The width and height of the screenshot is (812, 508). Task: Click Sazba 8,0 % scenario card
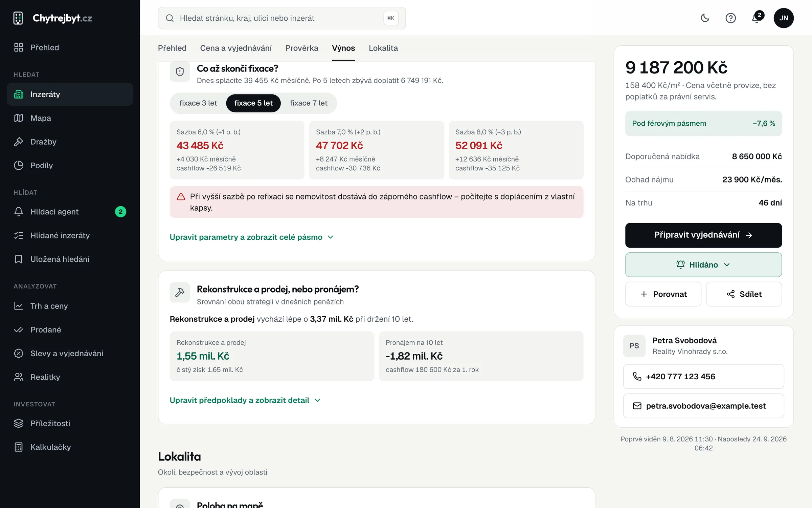click(516, 150)
